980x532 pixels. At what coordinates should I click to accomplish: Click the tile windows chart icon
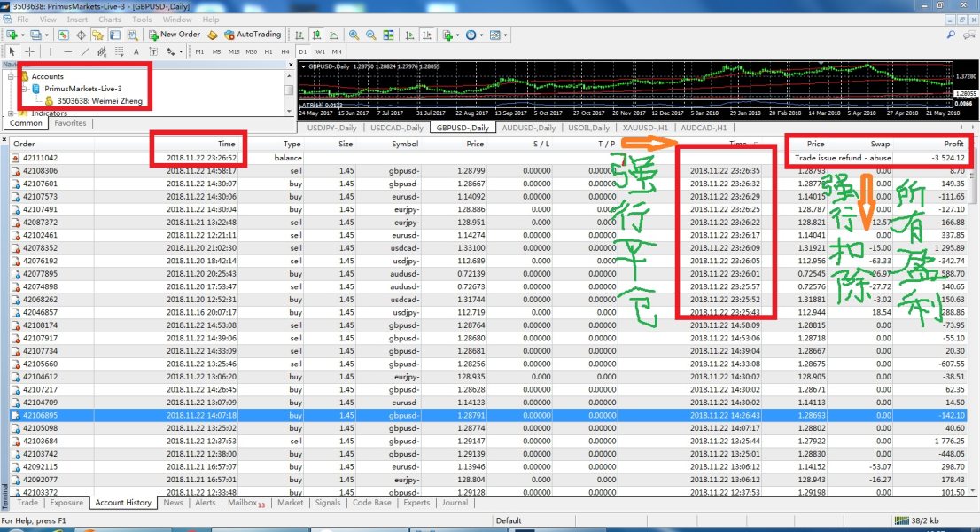[x=388, y=35]
